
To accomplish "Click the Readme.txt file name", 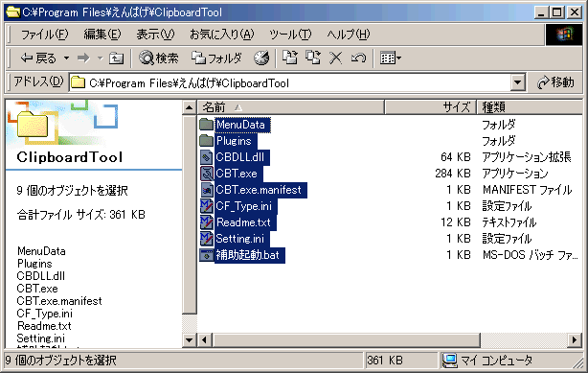I will coord(245,222).
